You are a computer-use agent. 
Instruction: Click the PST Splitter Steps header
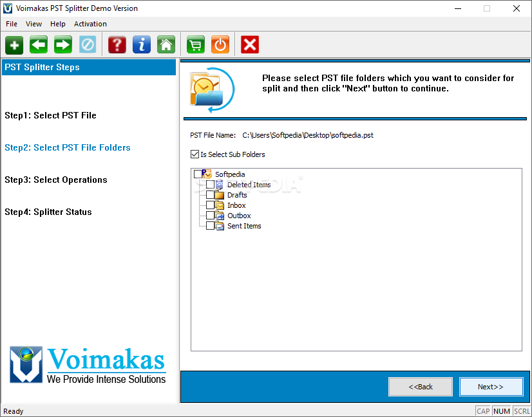89,67
